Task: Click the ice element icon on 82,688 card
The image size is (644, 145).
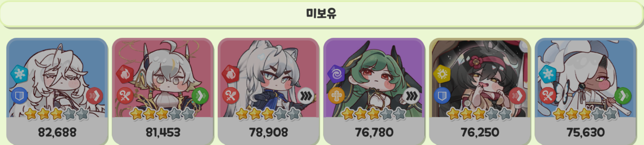Action: [19, 74]
